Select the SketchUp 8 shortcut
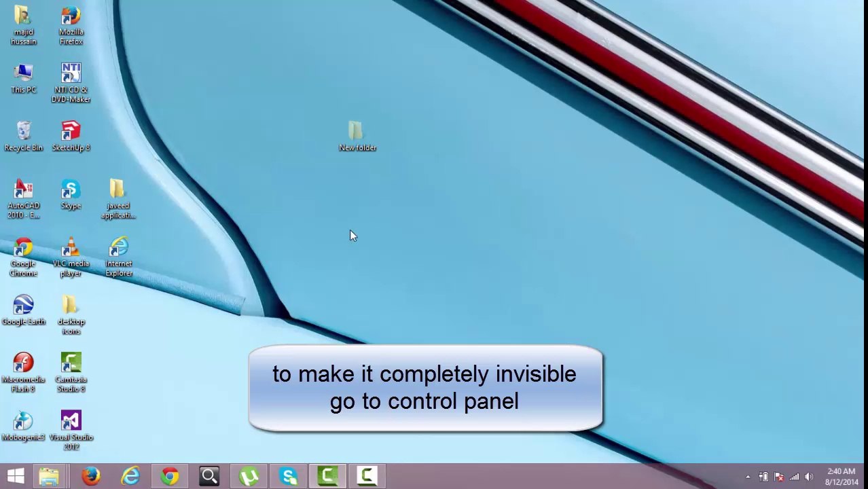The image size is (868, 489). (x=71, y=137)
